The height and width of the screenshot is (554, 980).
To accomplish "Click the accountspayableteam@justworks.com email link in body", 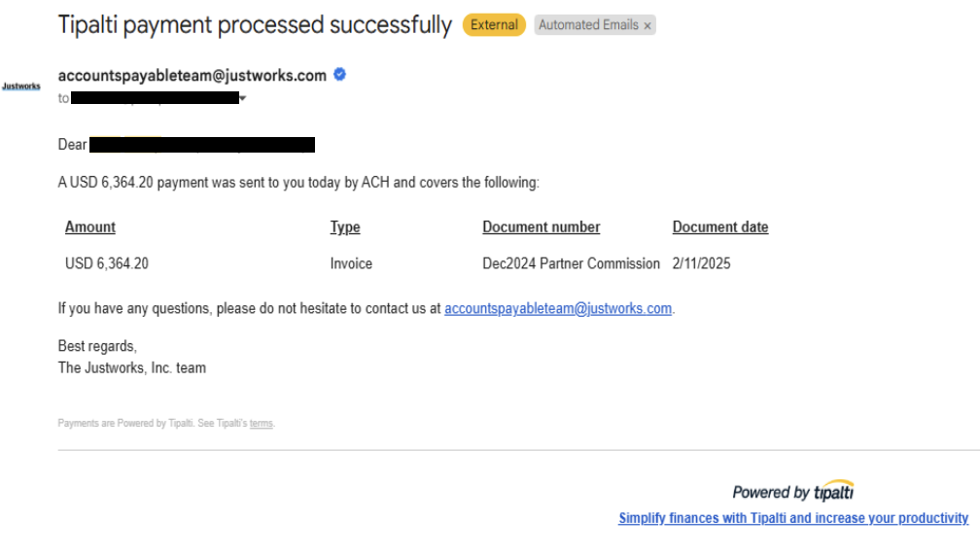I will pos(557,308).
